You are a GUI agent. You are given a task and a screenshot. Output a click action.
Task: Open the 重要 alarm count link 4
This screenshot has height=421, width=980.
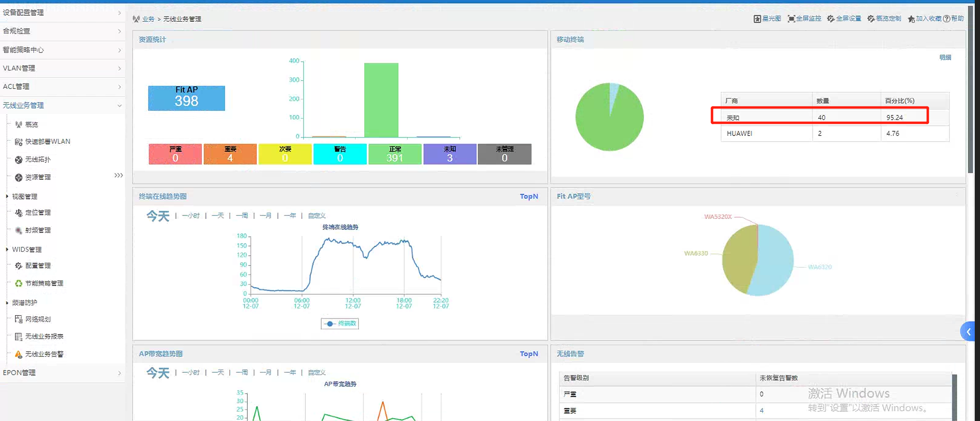click(761, 411)
